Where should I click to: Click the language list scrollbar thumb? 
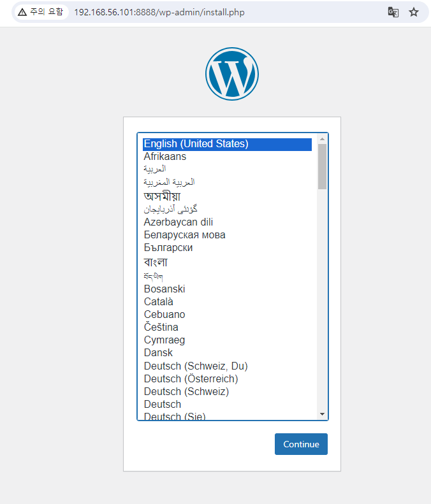[x=322, y=166]
